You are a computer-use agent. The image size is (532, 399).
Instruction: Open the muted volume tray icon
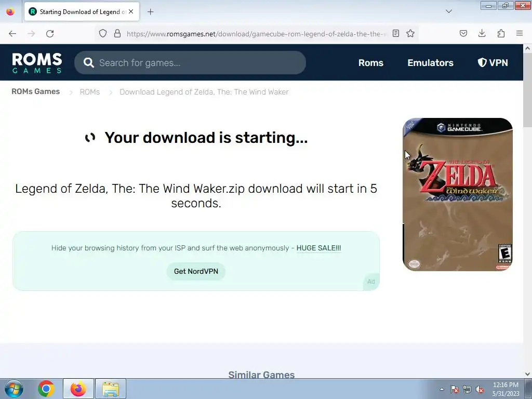pyautogui.click(x=480, y=390)
